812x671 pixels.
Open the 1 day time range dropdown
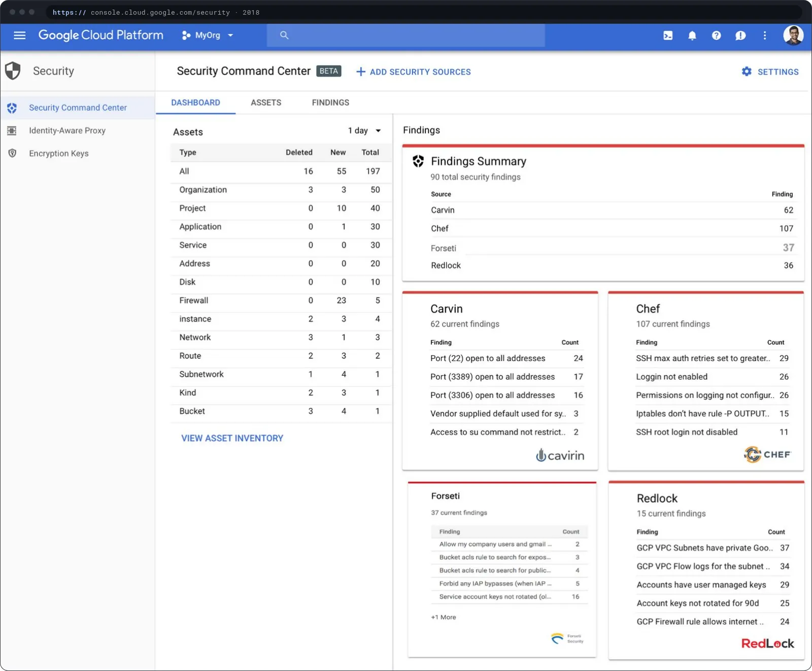click(x=364, y=131)
